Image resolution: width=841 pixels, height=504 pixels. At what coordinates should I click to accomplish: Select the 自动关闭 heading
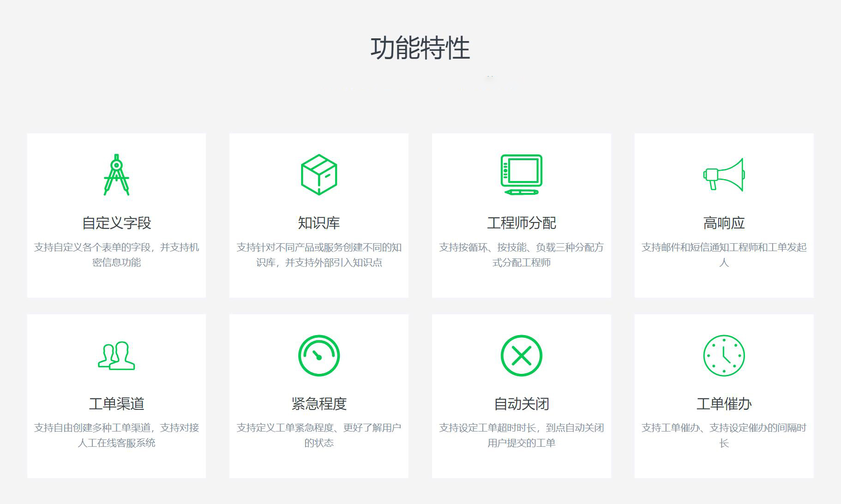pos(522,404)
